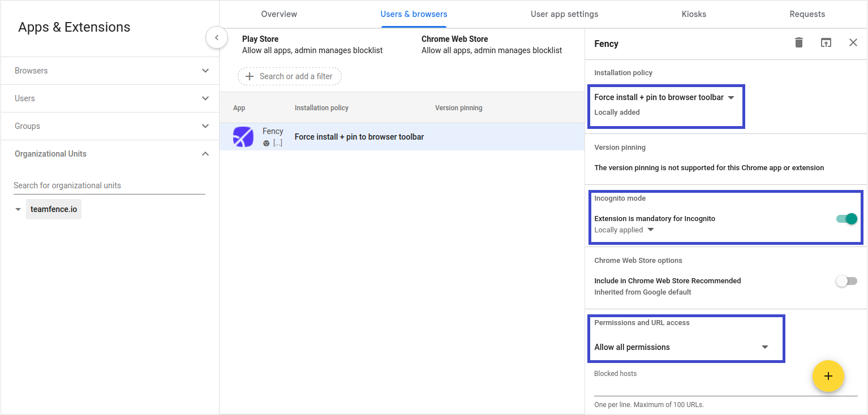Toggle Include in Chrome Web Store Recommended
This screenshot has width=868, height=415.
[846, 281]
